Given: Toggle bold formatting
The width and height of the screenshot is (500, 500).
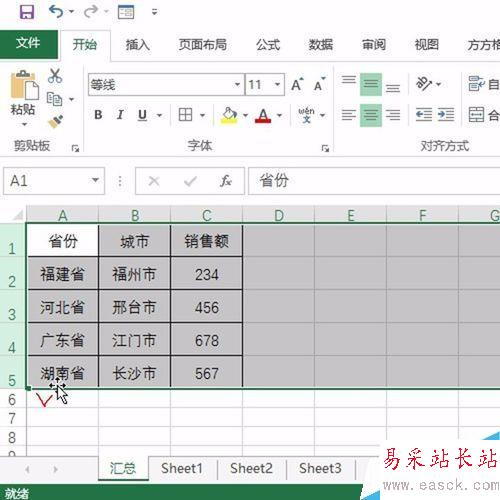Looking at the screenshot, I should coord(98,115).
